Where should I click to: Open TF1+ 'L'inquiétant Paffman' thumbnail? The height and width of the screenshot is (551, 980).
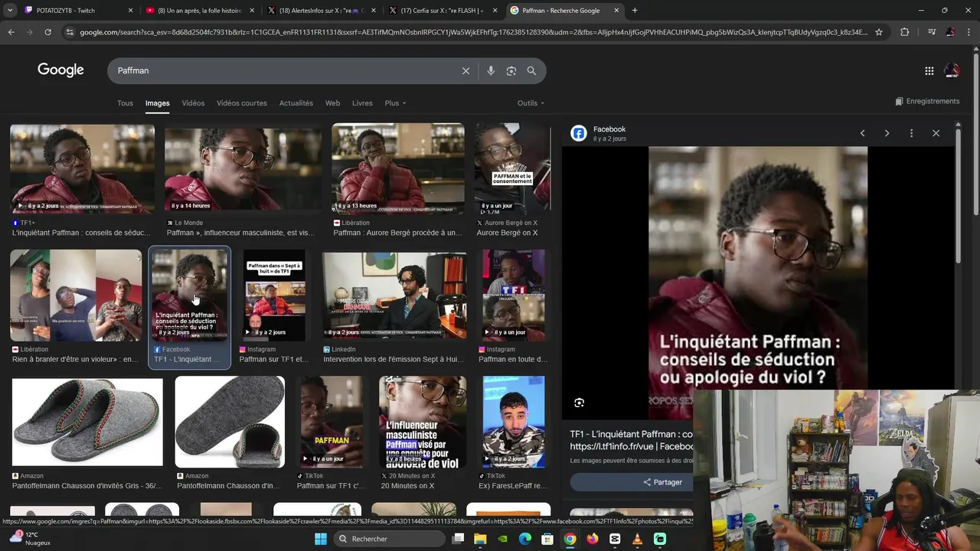pyautogui.click(x=82, y=168)
